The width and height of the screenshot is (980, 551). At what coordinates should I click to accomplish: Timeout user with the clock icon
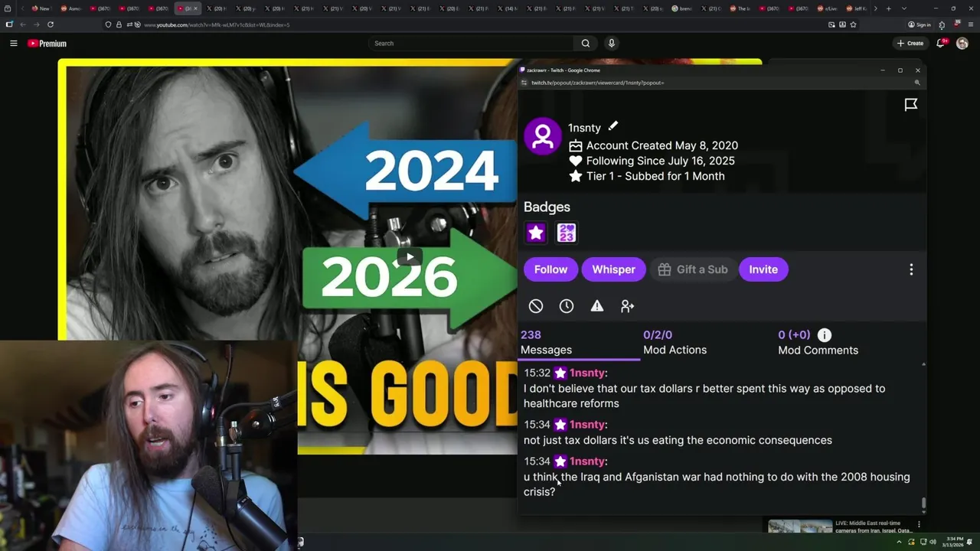(567, 306)
